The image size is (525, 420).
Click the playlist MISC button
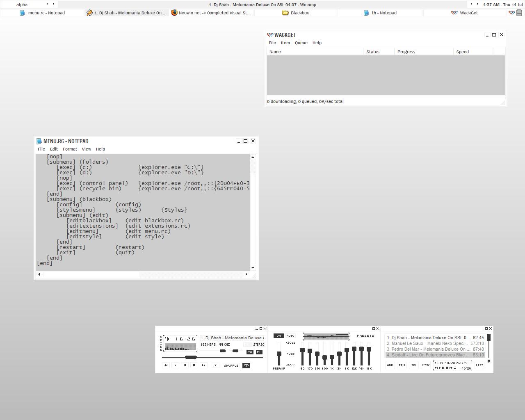coord(426,365)
